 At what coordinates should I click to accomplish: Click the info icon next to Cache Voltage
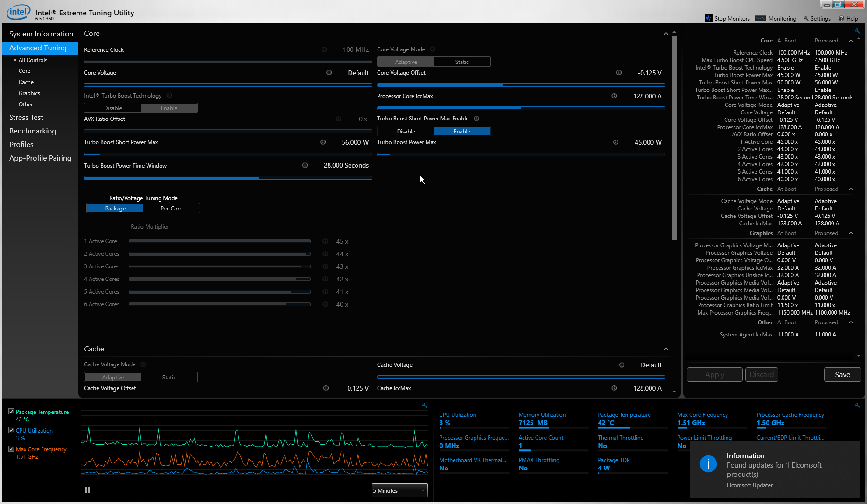coord(622,365)
